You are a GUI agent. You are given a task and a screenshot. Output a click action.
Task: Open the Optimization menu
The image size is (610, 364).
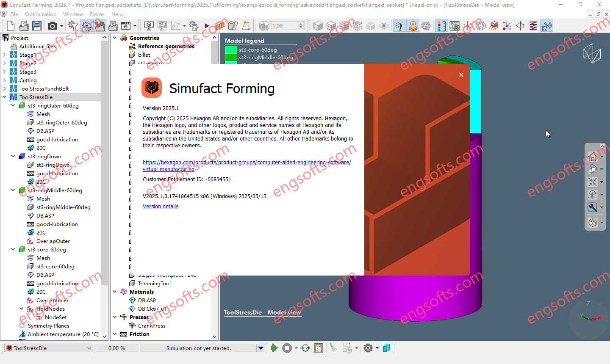pos(41,14)
